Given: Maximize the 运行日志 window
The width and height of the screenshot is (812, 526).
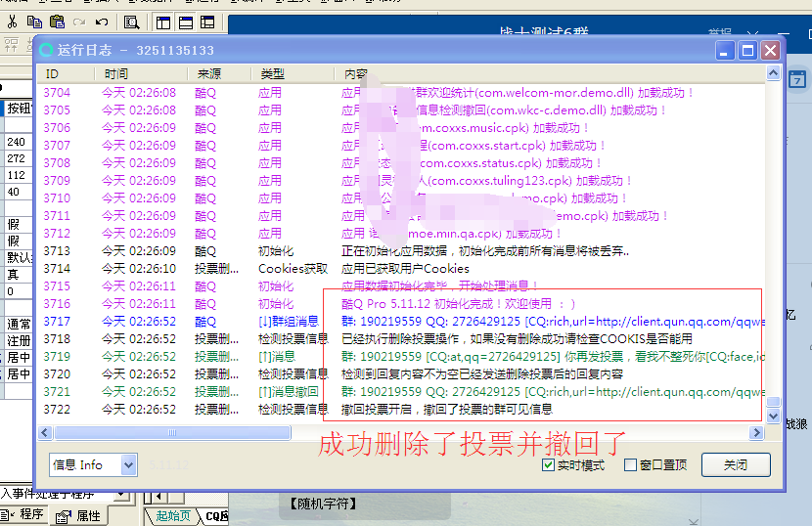Looking at the screenshot, I should pyautogui.click(x=747, y=51).
